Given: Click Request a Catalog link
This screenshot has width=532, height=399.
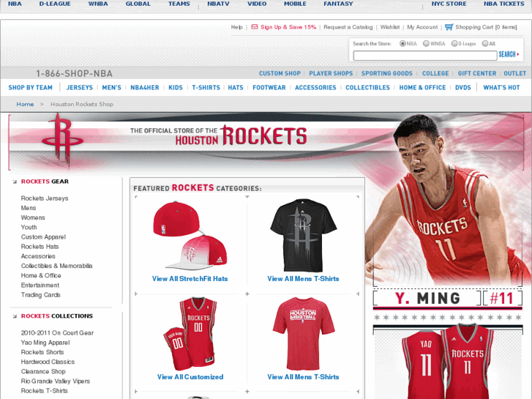Looking at the screenshot, I should click(x=348, y=27).
